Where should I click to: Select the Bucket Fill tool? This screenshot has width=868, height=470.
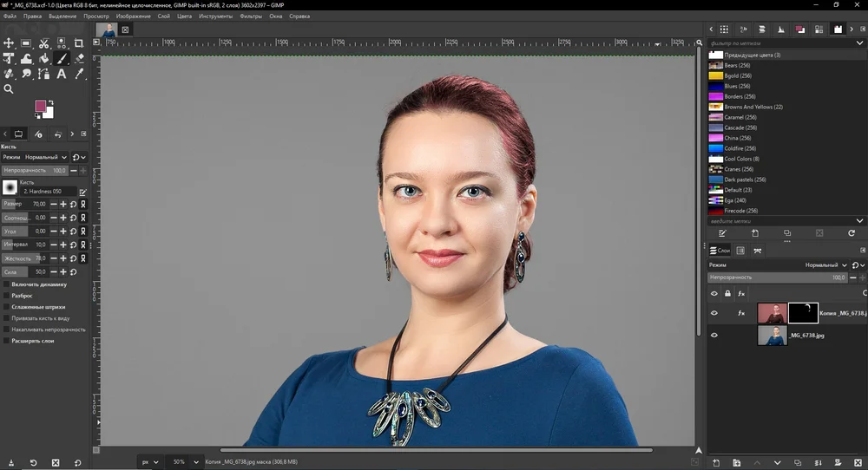43,59
